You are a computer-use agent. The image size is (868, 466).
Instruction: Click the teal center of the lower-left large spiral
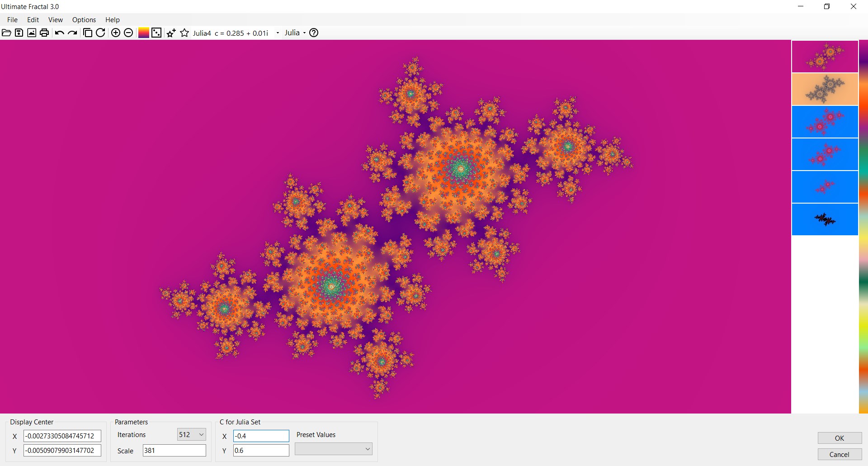tap(331, 285)
